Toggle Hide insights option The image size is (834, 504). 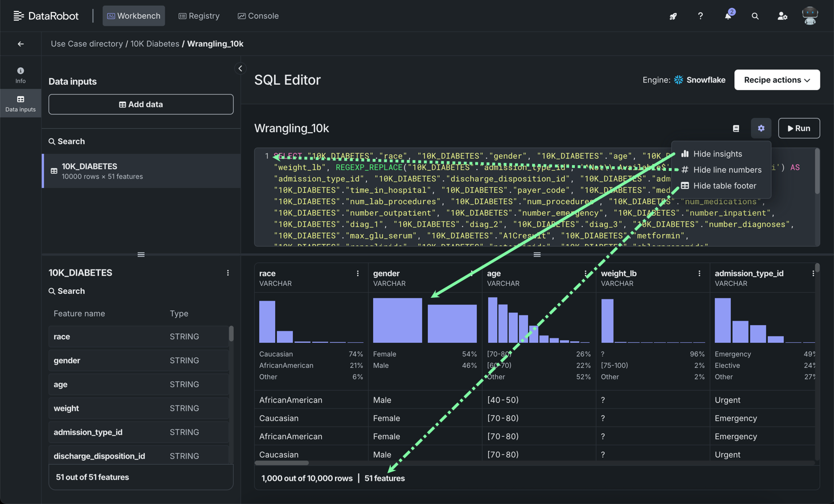click(717, 154)
